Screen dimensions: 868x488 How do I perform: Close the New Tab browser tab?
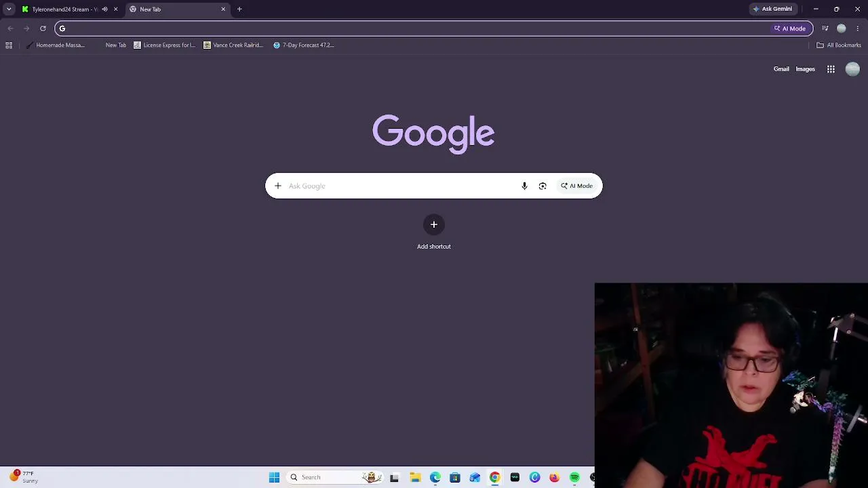click(223, 9)
